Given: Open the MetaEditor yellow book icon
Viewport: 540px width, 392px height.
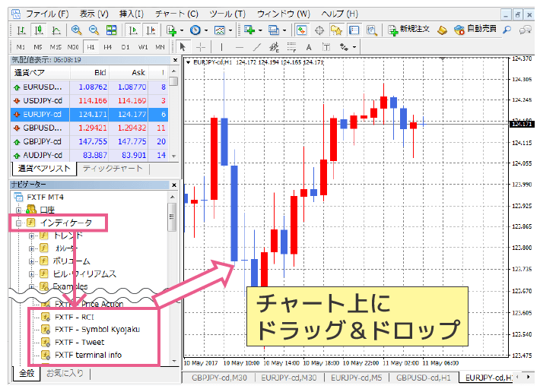Looking at the screenshot, I should 442,30.
